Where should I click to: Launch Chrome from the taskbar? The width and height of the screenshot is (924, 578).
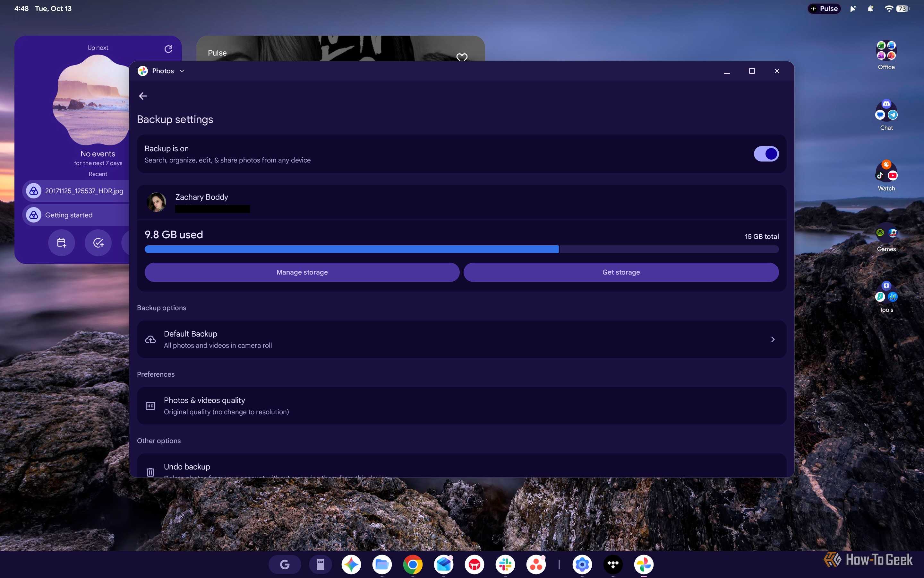pyautogui.click(x=413, y=564)
